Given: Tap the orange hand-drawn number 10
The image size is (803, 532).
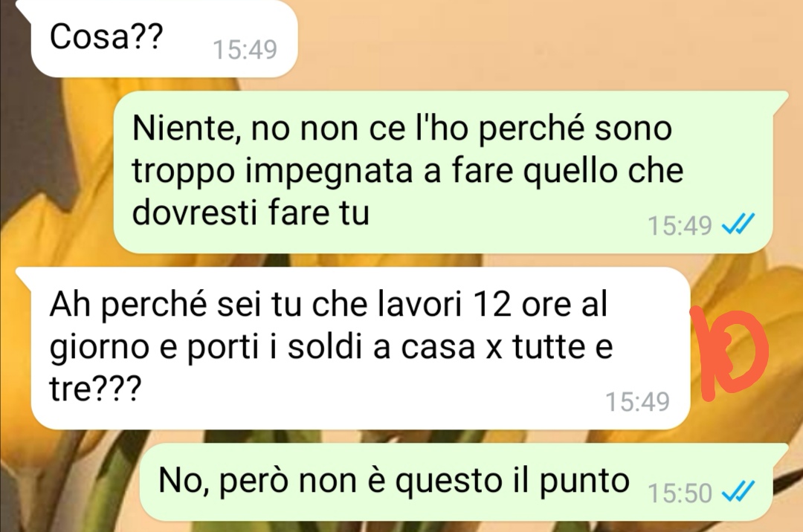Looking at the screenshot, I should pos(730,354).
